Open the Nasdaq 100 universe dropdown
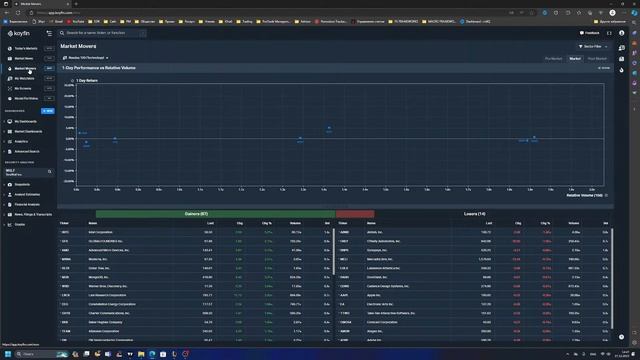 coord(86,58)
